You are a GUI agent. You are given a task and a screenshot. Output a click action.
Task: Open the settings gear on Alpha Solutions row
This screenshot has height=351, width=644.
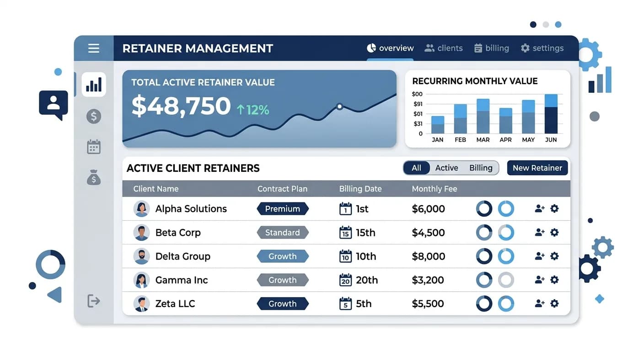554,208
